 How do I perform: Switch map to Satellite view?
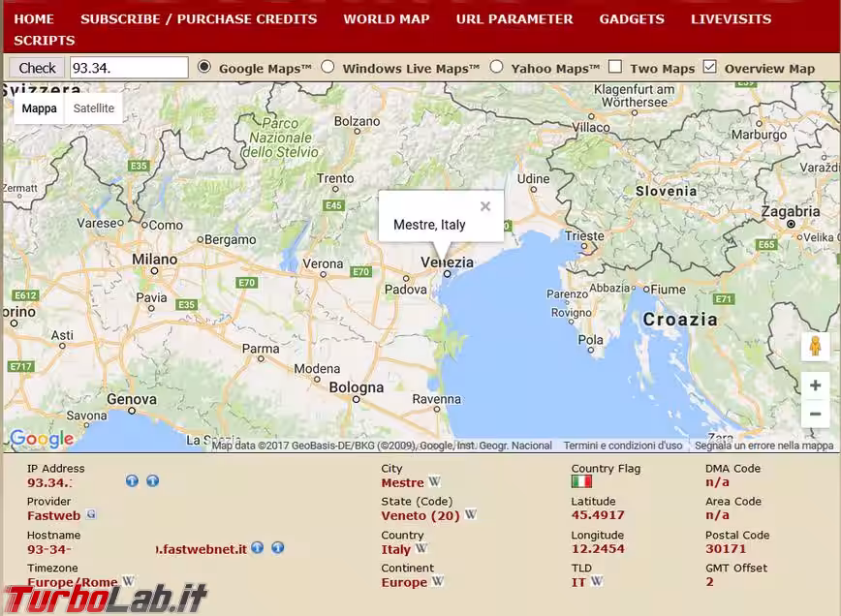(x=94, y=108)
